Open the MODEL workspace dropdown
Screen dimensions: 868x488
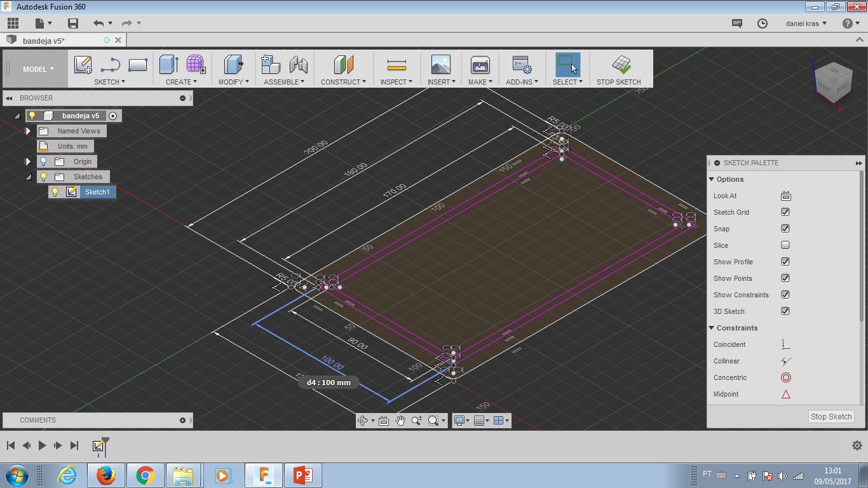pos(38,69)
